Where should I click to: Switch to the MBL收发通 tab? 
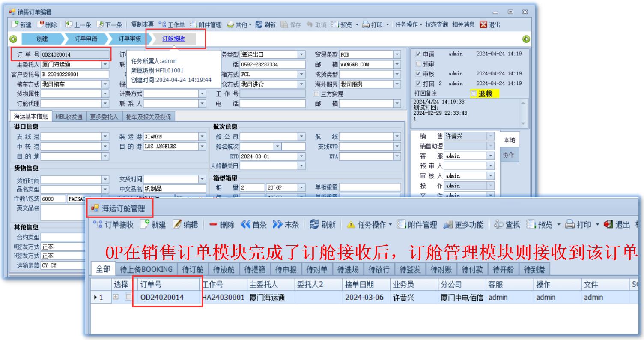(69, 116)
